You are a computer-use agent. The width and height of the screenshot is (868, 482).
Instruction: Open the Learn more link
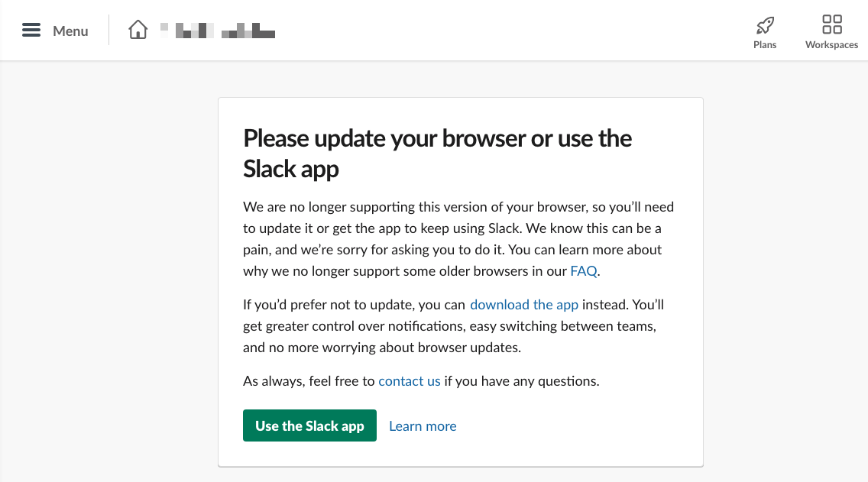click(423, 426)
